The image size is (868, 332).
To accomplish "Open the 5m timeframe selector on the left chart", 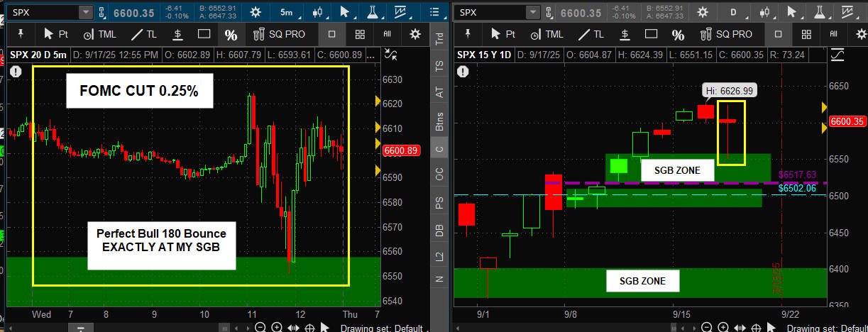I will click(286, 12).
